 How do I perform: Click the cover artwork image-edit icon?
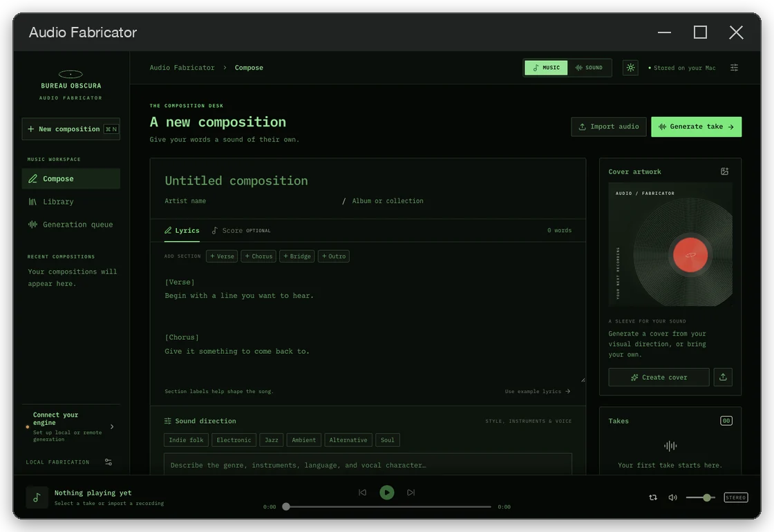pos(724,171)
